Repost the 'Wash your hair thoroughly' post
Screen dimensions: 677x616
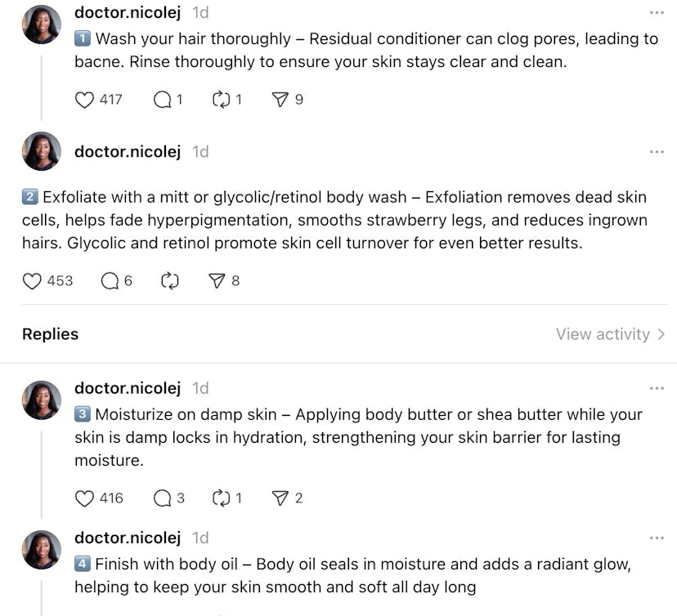pyautogui.click(x=221, y=100)
